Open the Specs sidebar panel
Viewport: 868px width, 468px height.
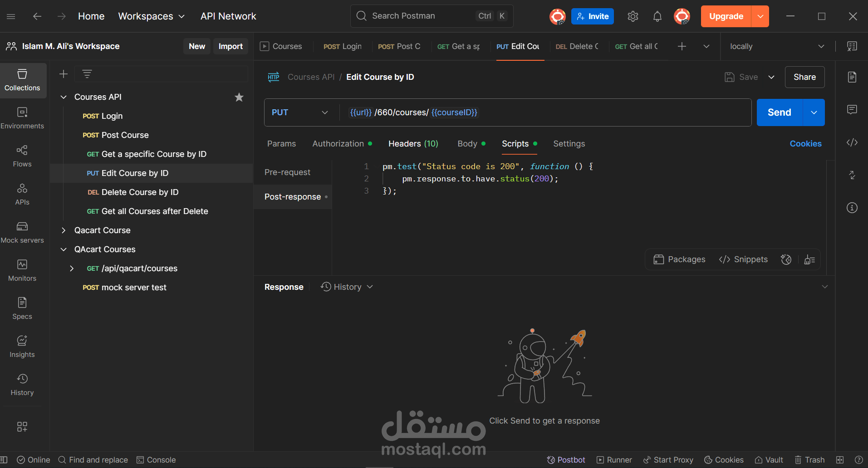coord(22,309)
